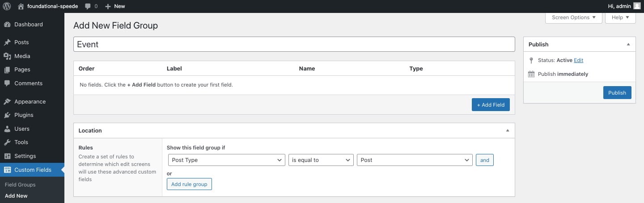Open Posts via the pushpin icon

[7, 42]
